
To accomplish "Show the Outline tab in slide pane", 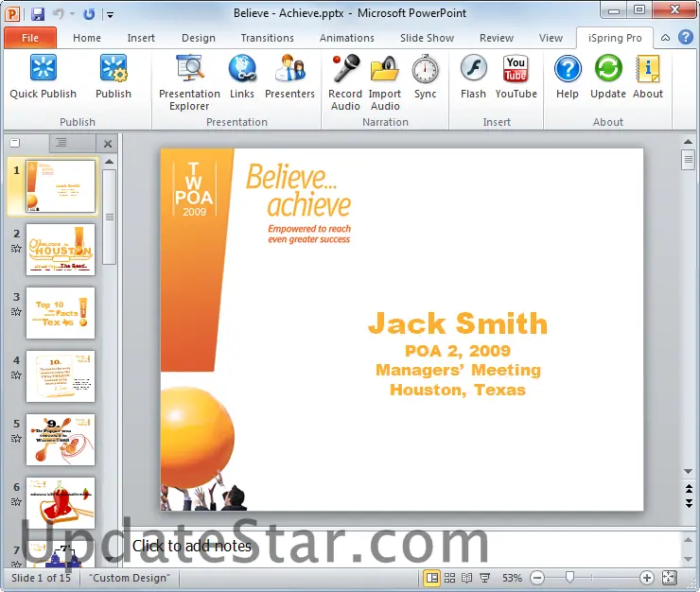I will (x=61, y=143).
